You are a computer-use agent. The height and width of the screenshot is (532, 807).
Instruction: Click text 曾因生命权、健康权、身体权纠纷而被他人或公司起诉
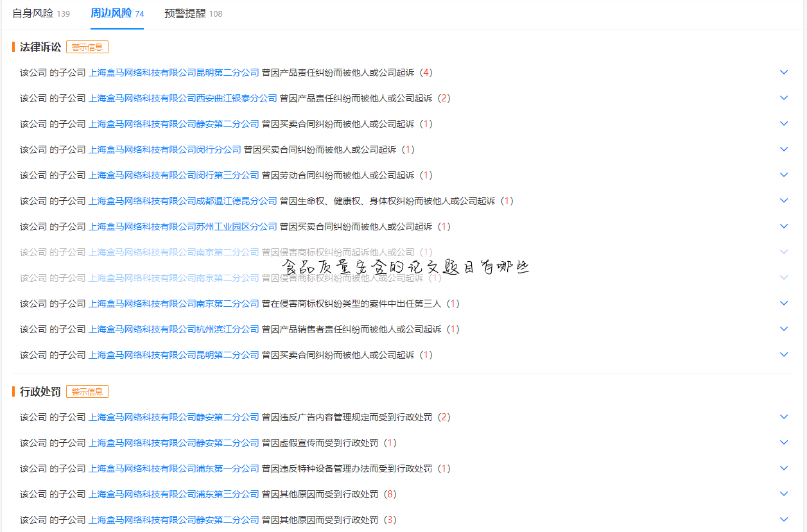(388, 201)
